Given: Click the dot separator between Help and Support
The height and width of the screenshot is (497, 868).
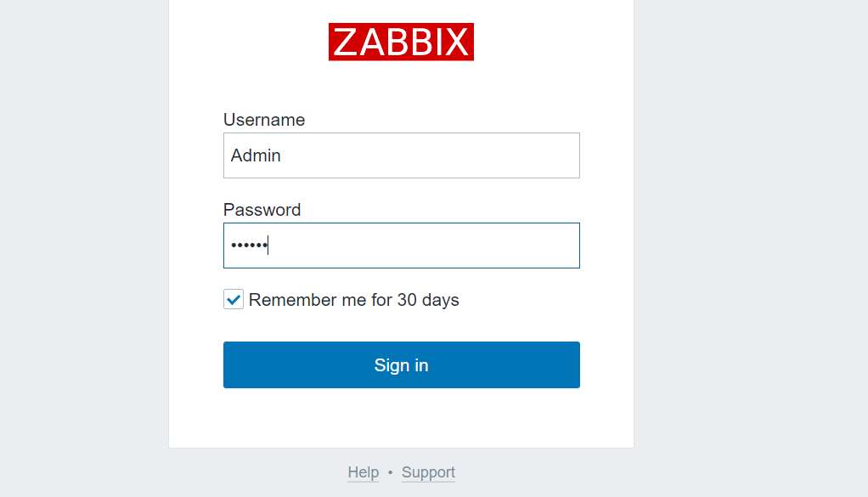Looking at the screenshot, I should click(390, 472).
